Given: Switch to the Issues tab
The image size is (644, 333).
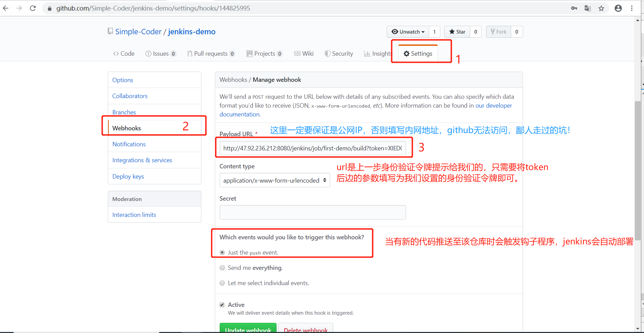Looking at the screenshot, I should (161, 54).
